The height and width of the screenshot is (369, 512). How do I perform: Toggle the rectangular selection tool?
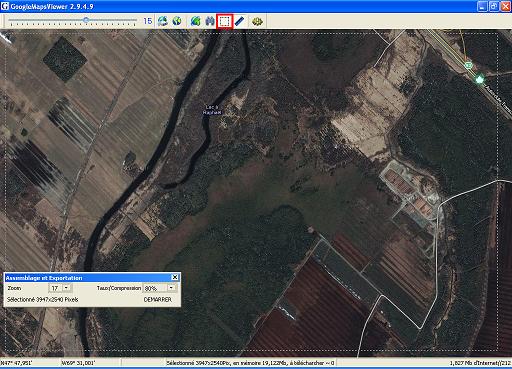click(224, 21)
